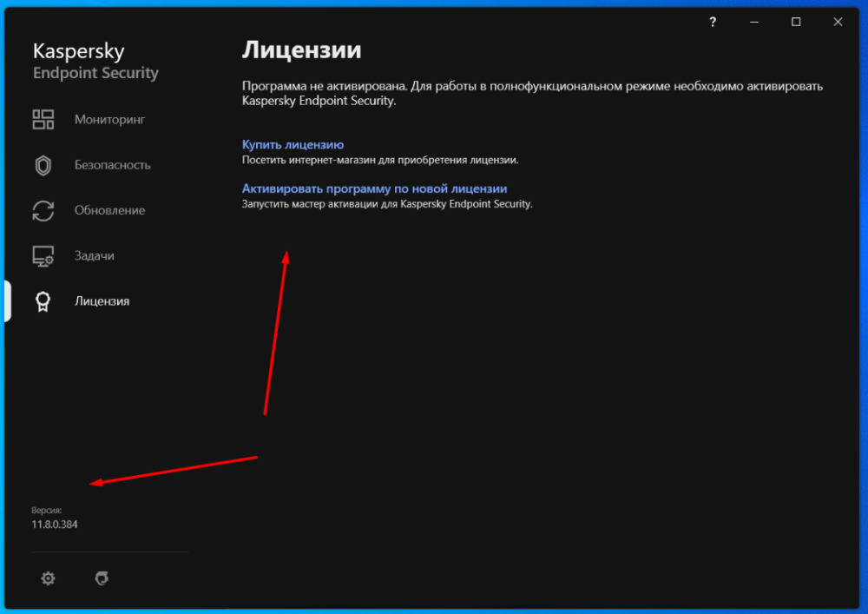Click the Kaspersky Endpoint Security logo

click(x=95, y=61)
